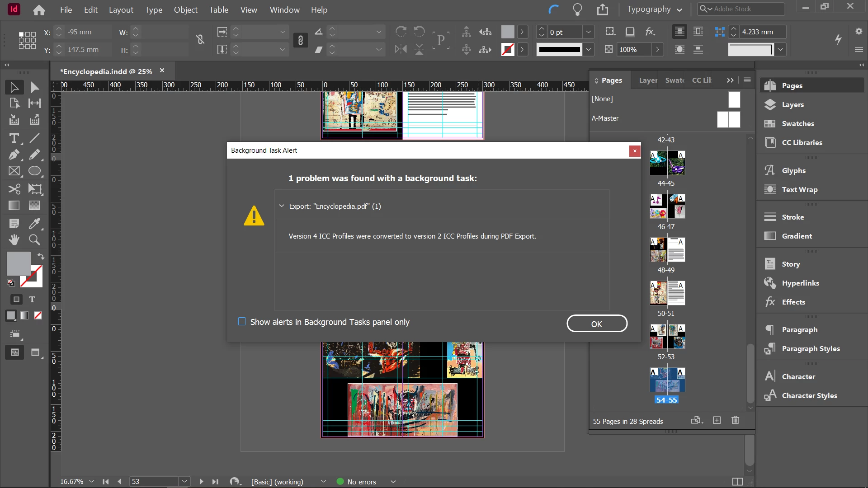The width and height of the screenshot is (868, 488).
Task: Pick the Eyedropper tool
Action: [x=35, y=223]
